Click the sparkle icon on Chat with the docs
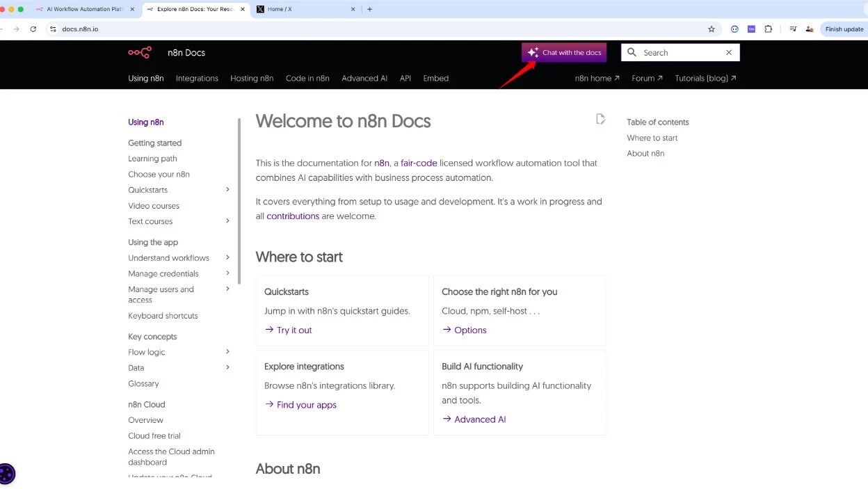868x489 pixels. coord(533,53)
